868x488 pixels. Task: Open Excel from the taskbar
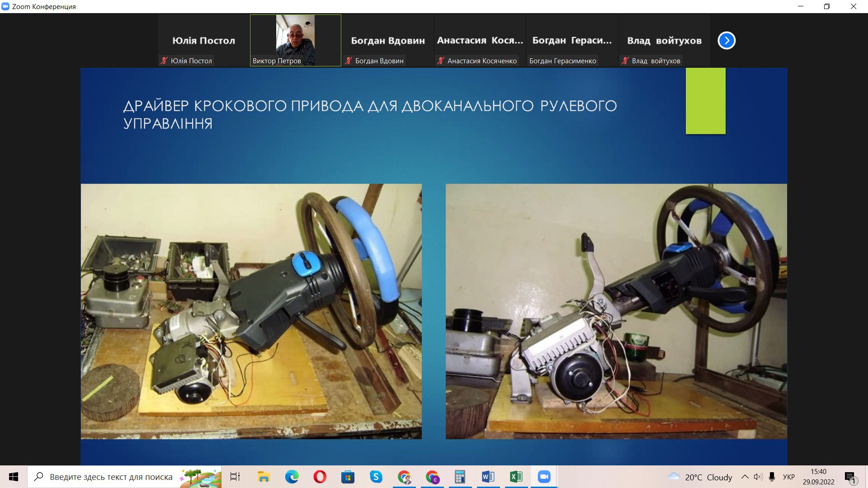coord(516,477)
